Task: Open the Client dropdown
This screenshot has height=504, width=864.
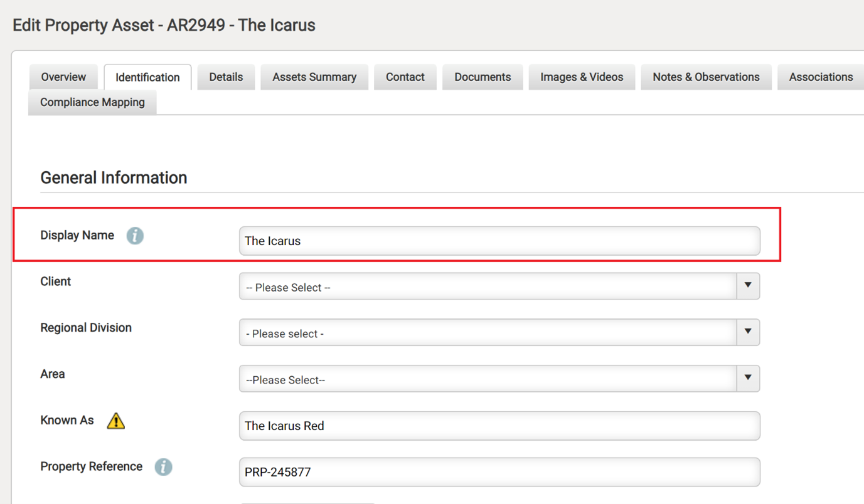Action: pos(499,286)
